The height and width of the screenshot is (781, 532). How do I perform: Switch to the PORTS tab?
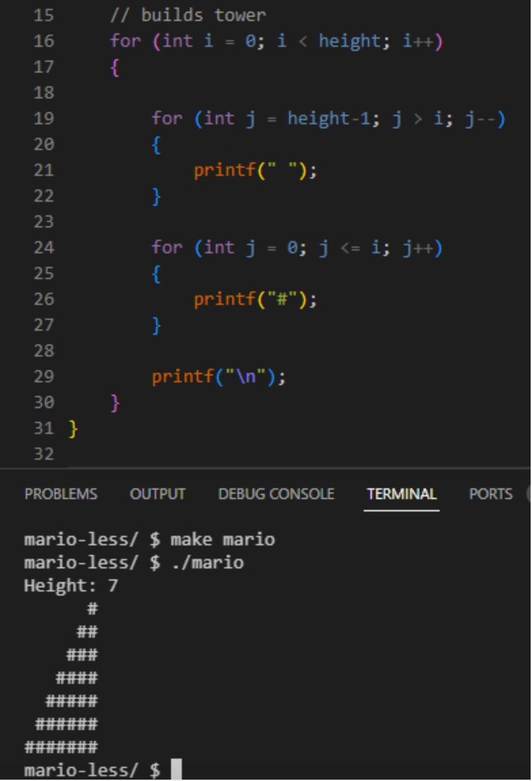coord(491,494)
